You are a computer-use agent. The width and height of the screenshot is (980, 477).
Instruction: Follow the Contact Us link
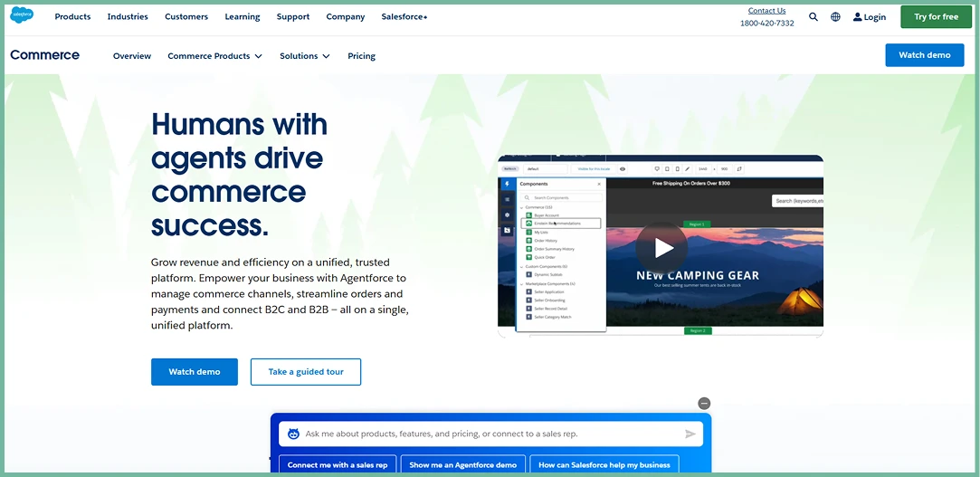766,11
